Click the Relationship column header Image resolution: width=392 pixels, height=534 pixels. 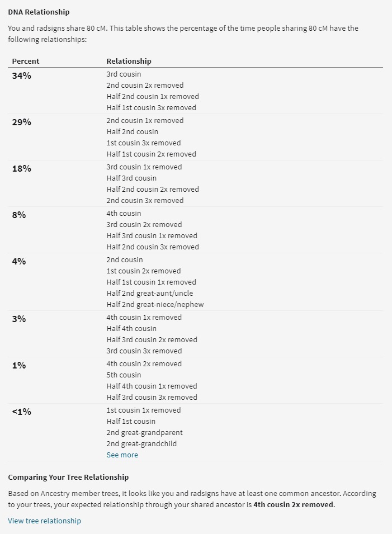click(129, 61)
